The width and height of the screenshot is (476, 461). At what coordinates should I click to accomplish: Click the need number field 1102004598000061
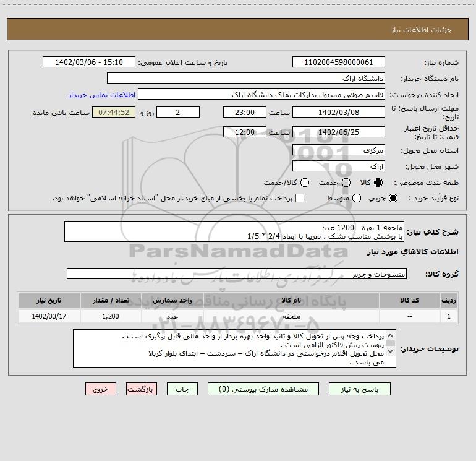click(x=339, y=62)
